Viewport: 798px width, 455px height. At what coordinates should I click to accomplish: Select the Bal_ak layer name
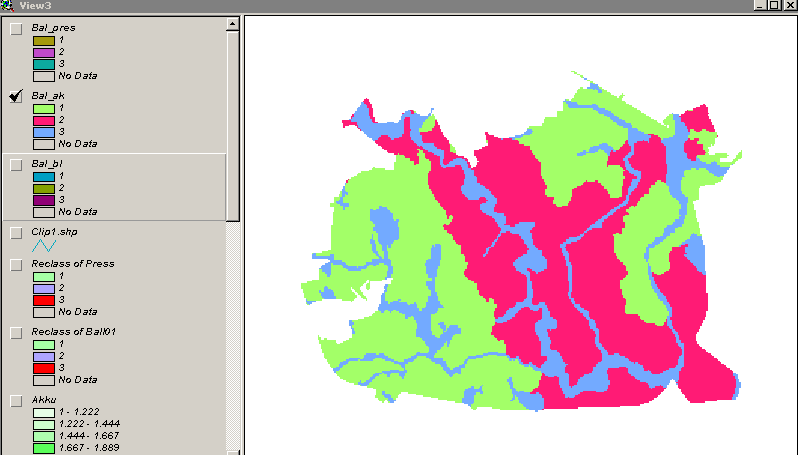[x=48, y=96]
